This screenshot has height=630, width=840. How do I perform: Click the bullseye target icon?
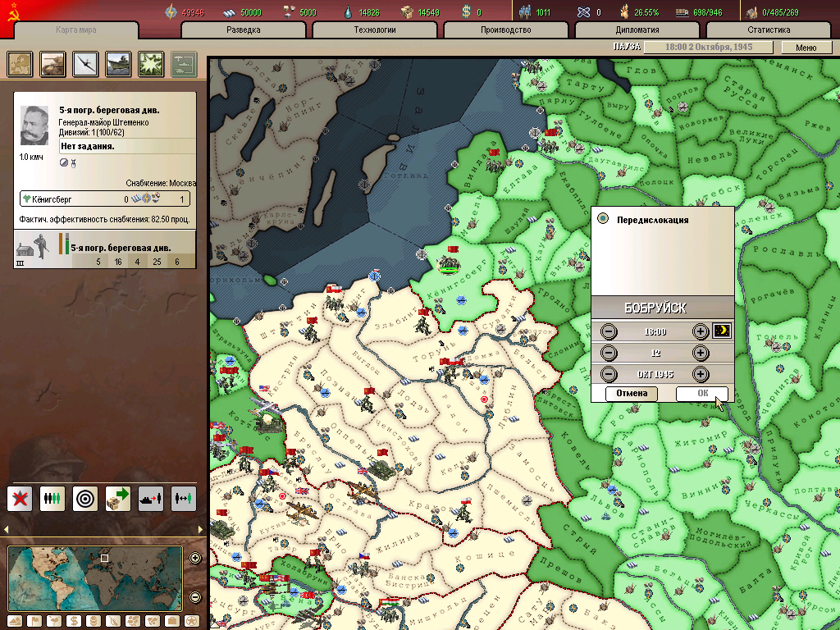coord(85,498)
